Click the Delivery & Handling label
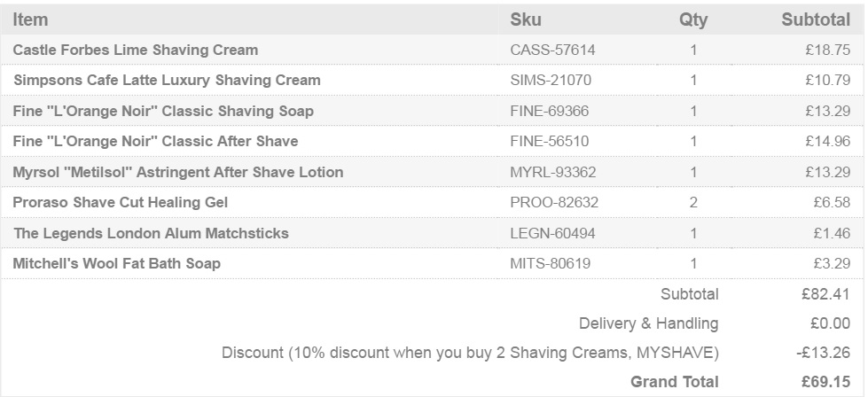The image size is (868, 397). 649,323
